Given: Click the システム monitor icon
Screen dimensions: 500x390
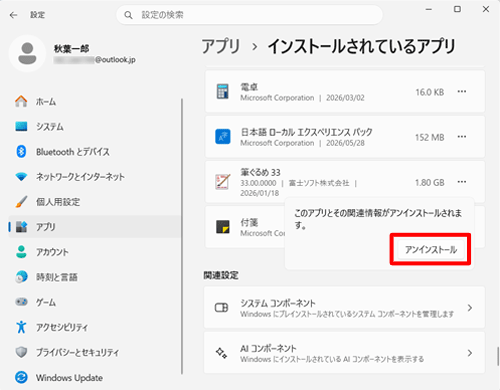Looking at the screenshot, I should (21, 127).
